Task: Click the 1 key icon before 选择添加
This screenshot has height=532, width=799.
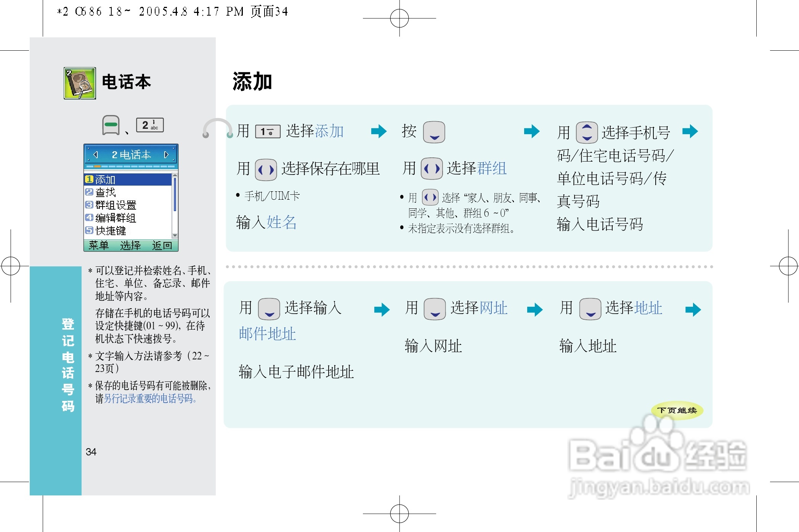Action: 267,132
